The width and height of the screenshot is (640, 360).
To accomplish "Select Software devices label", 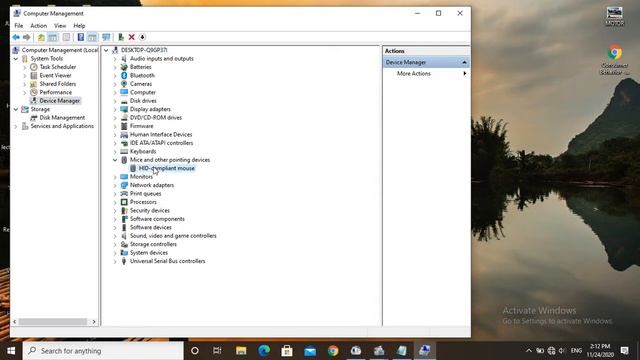I will point(151,227).
